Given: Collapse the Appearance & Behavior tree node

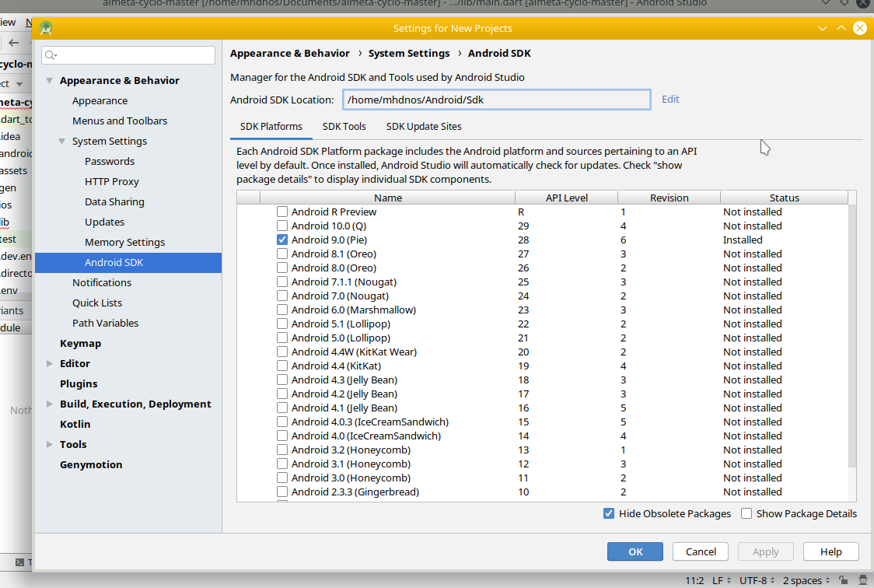Looking at the screenshot, I should tap(50, 80).
